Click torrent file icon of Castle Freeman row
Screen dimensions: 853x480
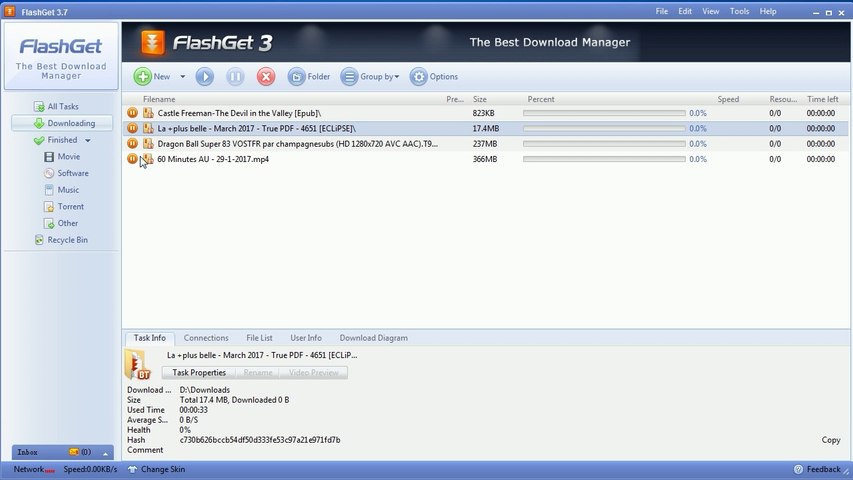click(x=148, y=113)
